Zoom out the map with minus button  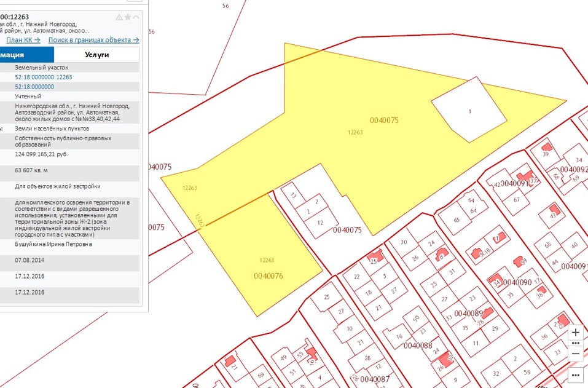click(575, 354)
